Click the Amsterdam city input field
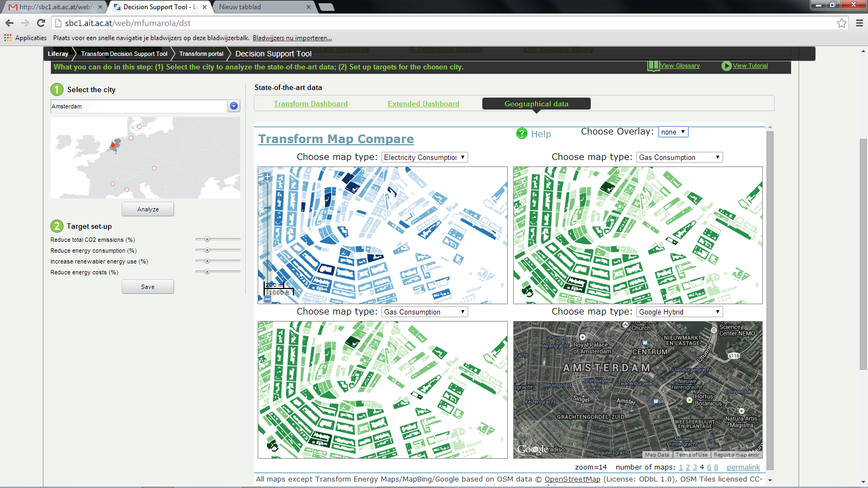This screenshot has width=868, height=488. pyautogui.click(x=139, y=106)
